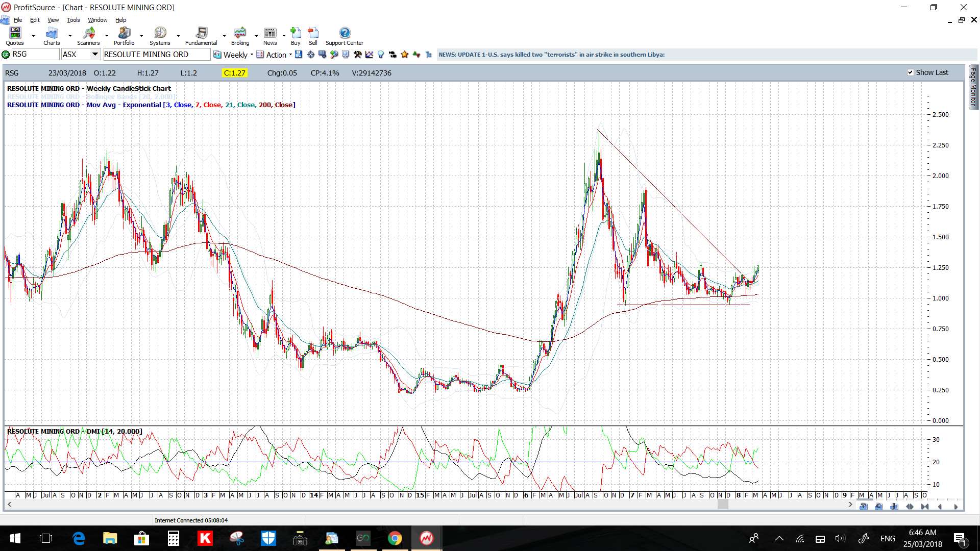Image resolution: width=980 pixels, height=551 pixels.
Task: Click the expand horizontal arrows icon
Action: (x=910, y=507)
